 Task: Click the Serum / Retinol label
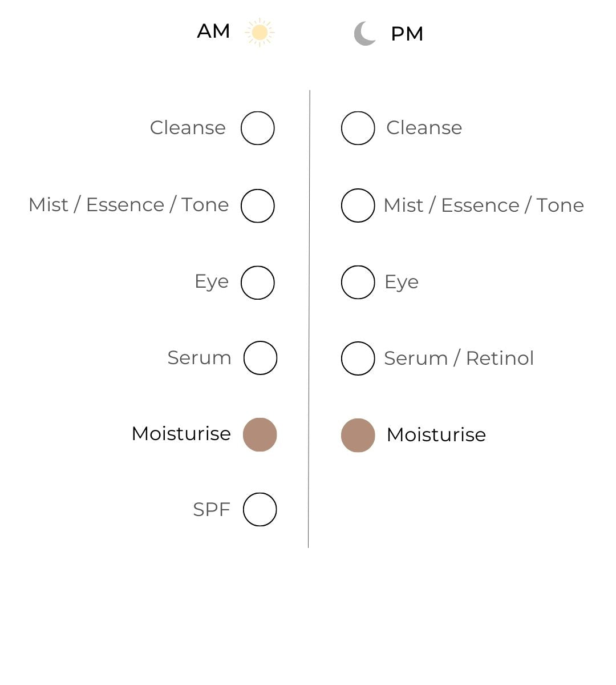coord(459,358)
